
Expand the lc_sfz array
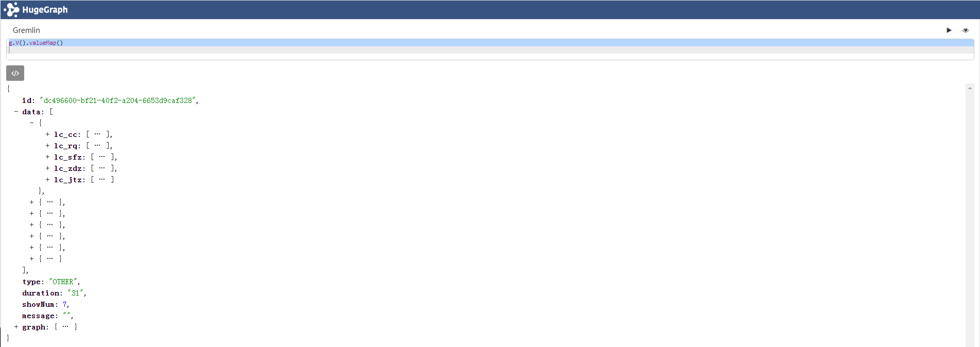pyautogui.click(x=48, y=157)
